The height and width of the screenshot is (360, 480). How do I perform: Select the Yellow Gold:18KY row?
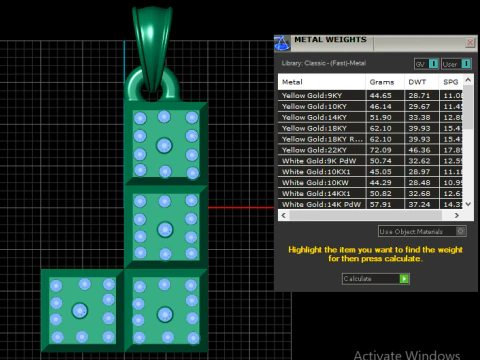click(370, 128)
